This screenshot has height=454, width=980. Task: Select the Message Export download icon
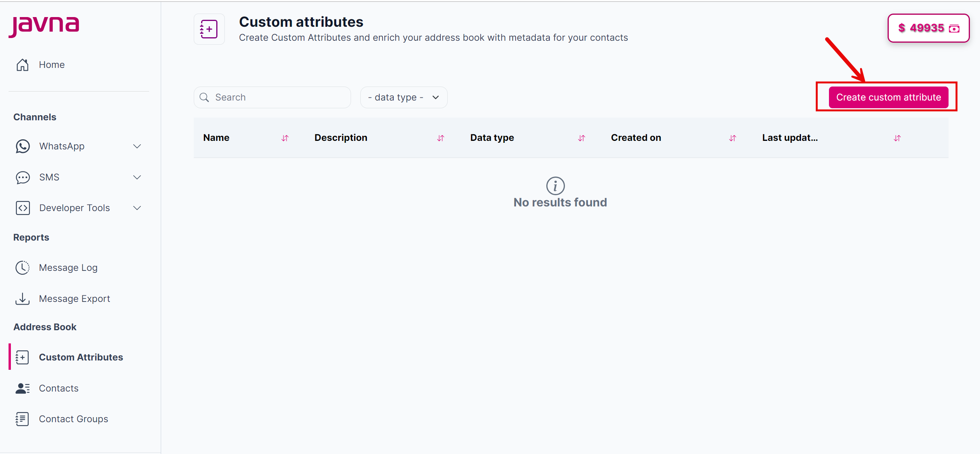pyautogui.click(x=23, y=298)
